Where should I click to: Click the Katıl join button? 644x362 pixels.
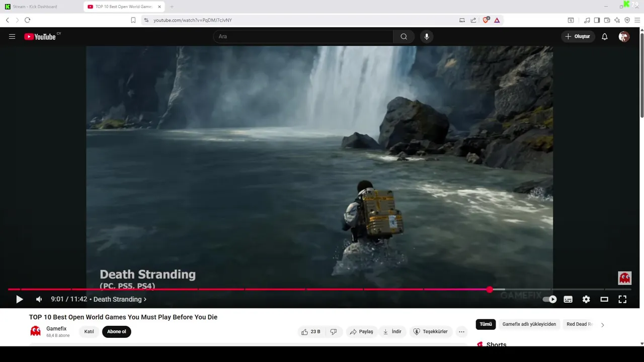point(89,332)
